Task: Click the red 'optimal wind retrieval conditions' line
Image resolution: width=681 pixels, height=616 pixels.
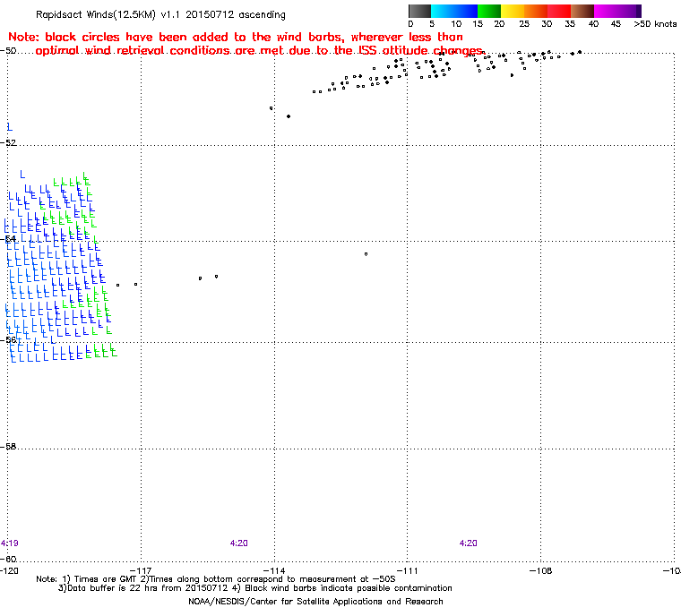Action: [259, 51]
